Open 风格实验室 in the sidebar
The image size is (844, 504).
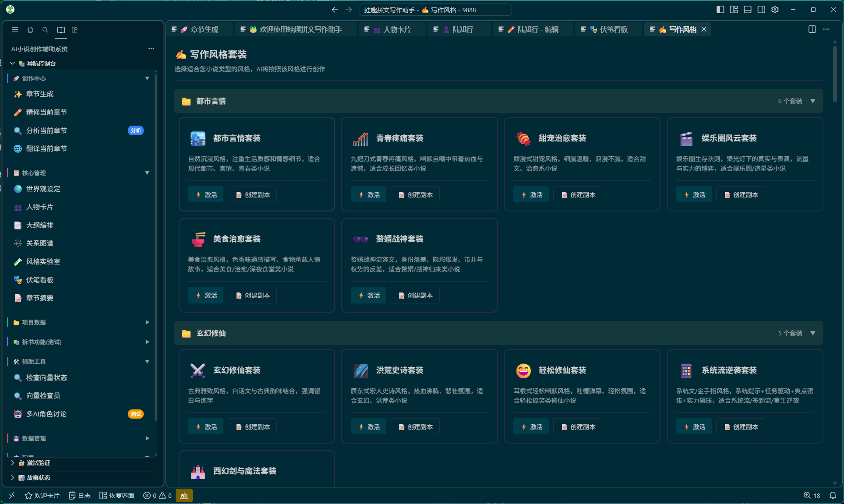[x=78, y=262]
